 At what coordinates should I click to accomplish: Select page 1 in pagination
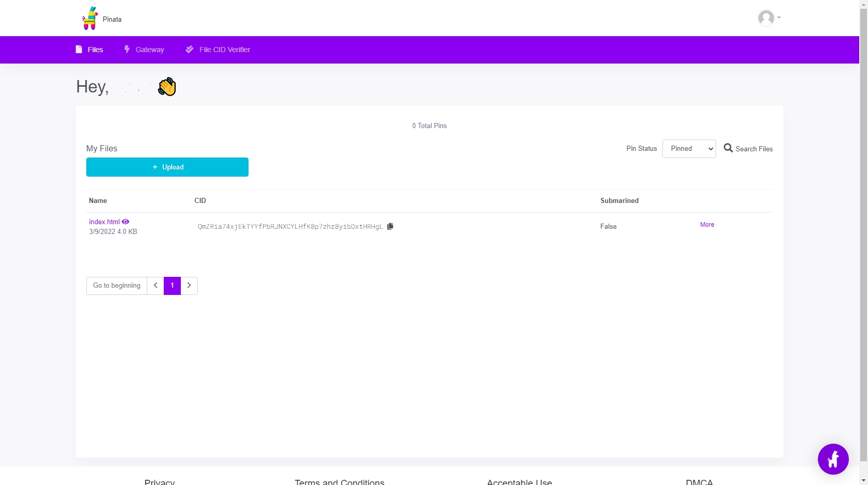click(172, 286)
